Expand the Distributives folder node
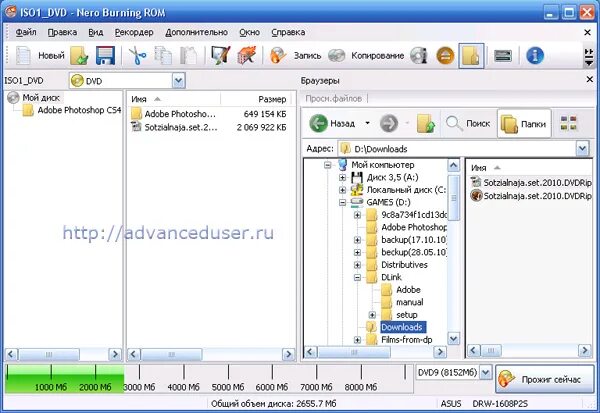This screenshot has width=600, height=413. 357,265
